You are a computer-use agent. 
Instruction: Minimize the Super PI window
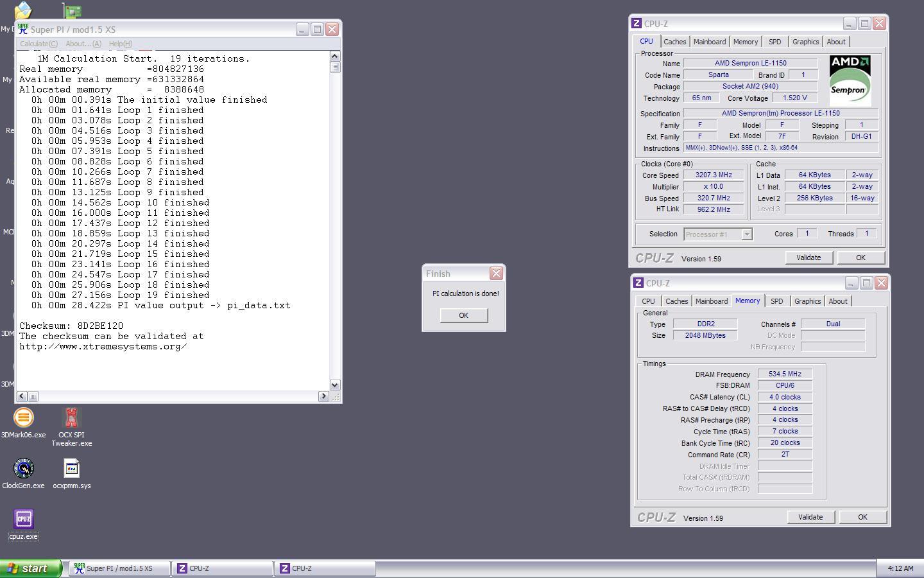coord(302,30)
